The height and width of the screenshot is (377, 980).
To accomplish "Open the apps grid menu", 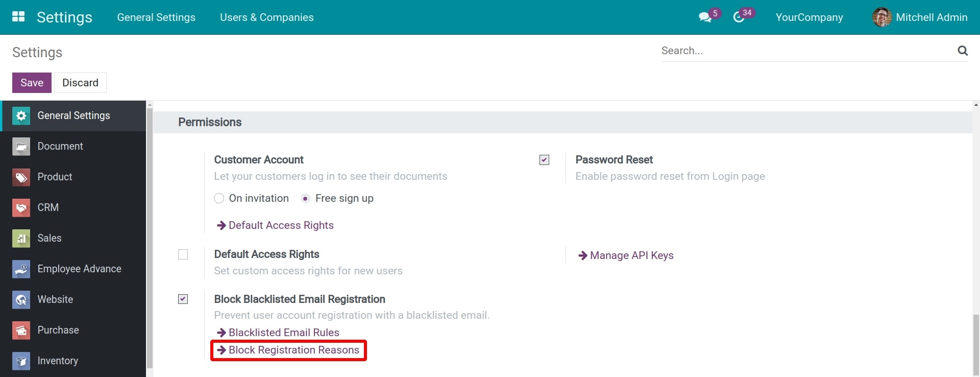I will [x=18, y=17].
